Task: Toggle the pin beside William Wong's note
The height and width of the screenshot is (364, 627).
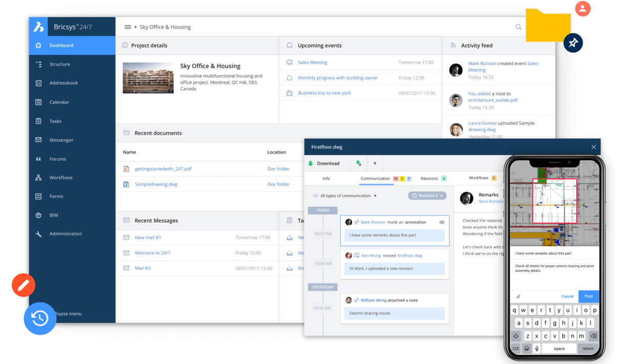Action: (357, 301)
